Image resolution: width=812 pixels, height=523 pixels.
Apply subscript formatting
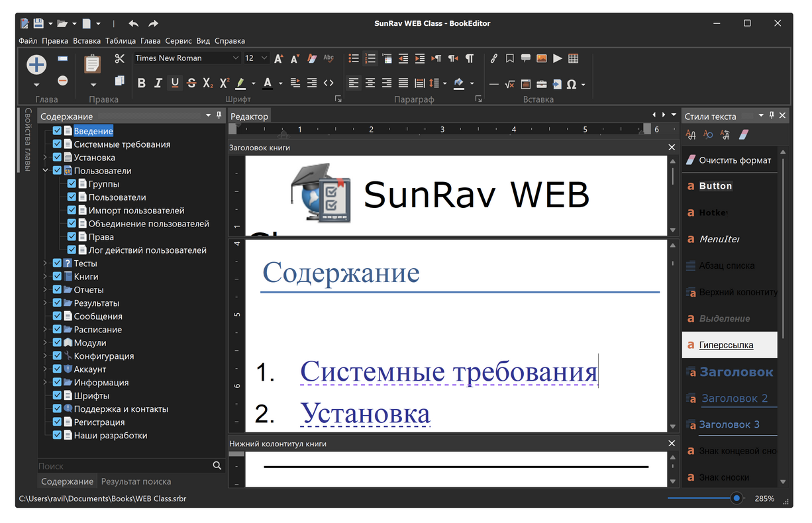click(208, 83)
